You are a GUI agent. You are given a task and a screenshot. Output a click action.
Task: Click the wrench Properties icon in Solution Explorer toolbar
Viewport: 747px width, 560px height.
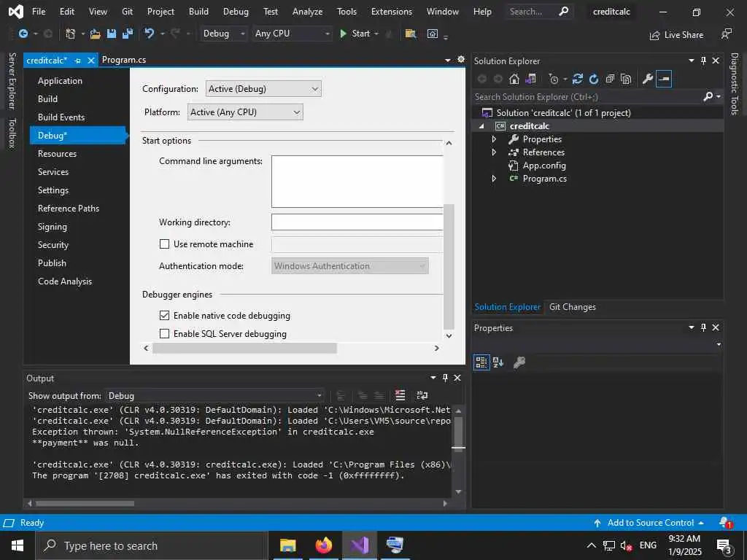[x=648, y=79]
